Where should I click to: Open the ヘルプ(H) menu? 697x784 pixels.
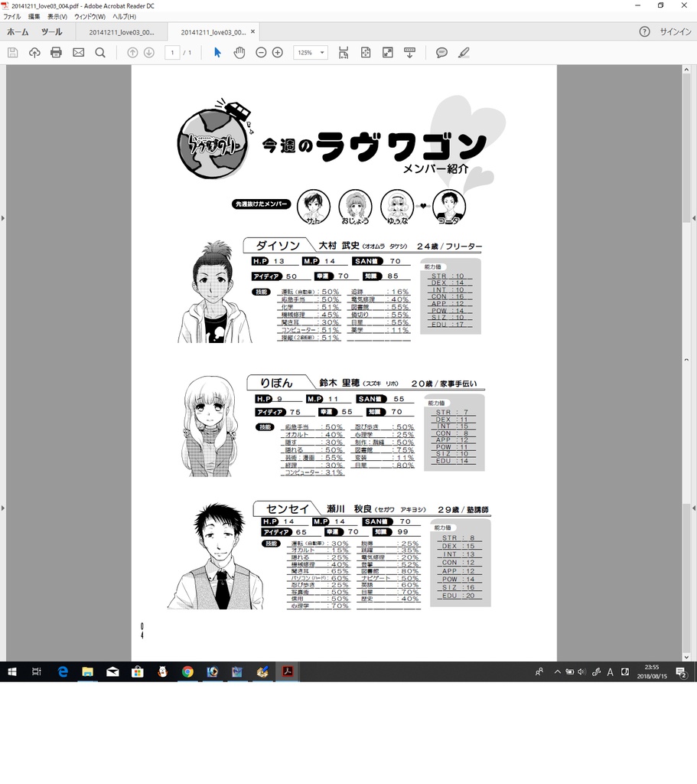(124, 17)
